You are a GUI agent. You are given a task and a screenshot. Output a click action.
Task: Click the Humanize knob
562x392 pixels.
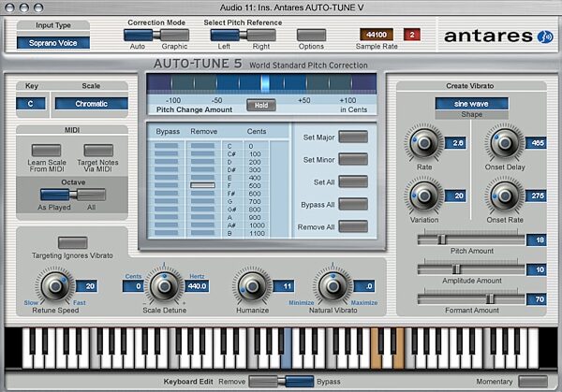click(252, 285)
